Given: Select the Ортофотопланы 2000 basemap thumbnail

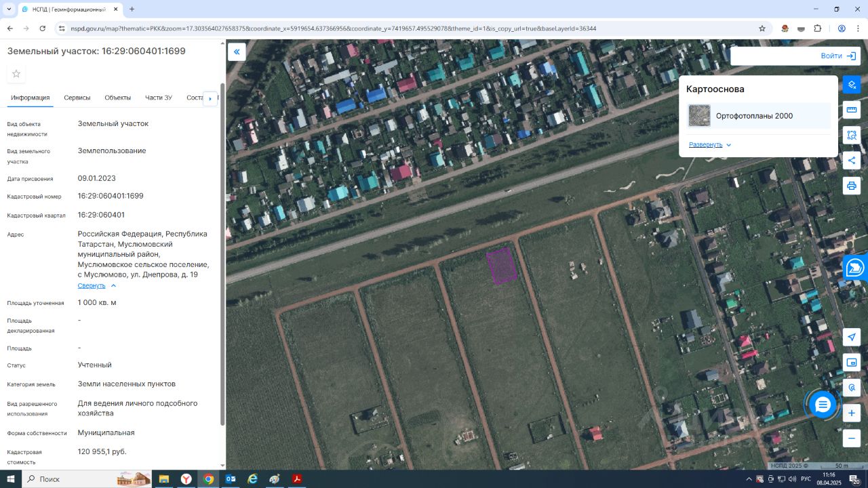Looking at the screenshot, I should click(699, 116).
